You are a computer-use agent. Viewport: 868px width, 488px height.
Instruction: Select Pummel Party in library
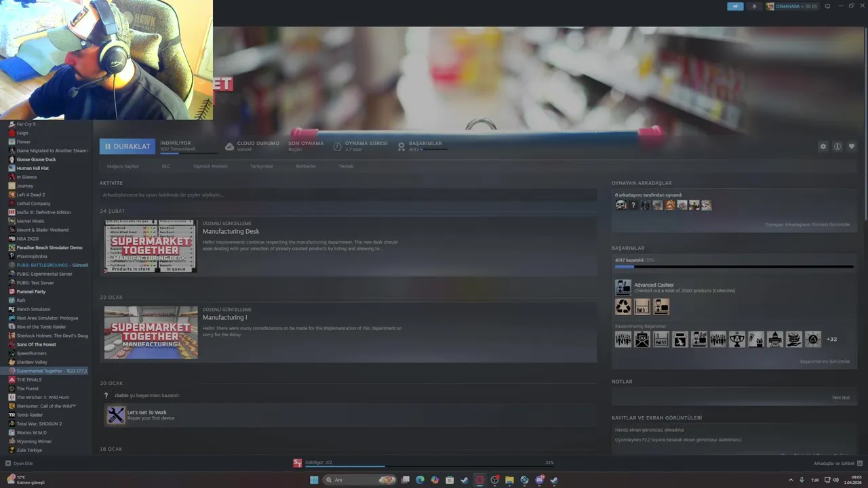pos(31,291)
